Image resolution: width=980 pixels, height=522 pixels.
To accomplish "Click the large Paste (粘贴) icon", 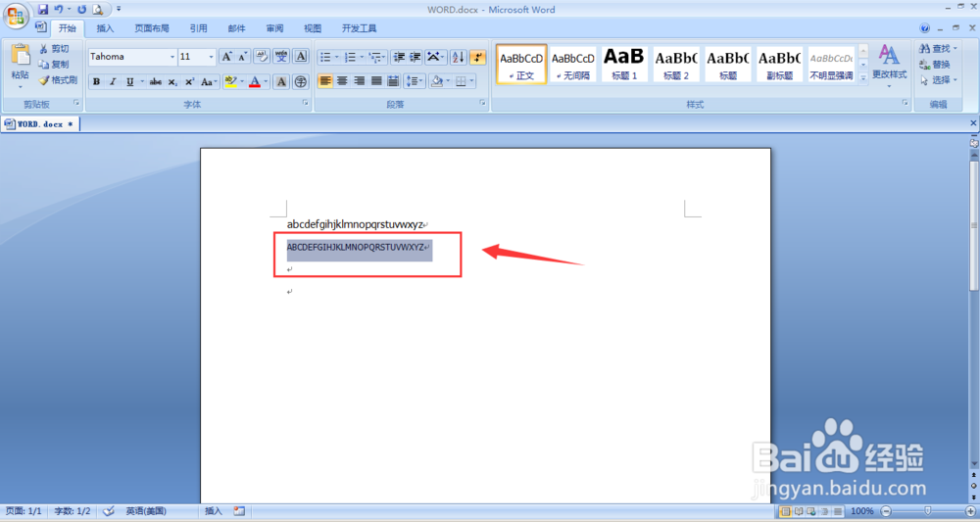I will 20,56.
